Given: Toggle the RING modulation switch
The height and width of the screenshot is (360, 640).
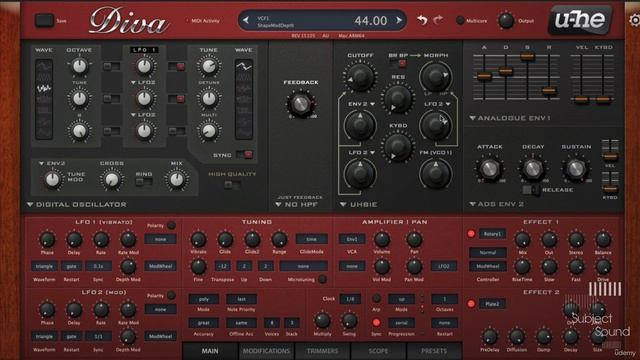Looking at the screenshot, I should click(x=144, y=182).
